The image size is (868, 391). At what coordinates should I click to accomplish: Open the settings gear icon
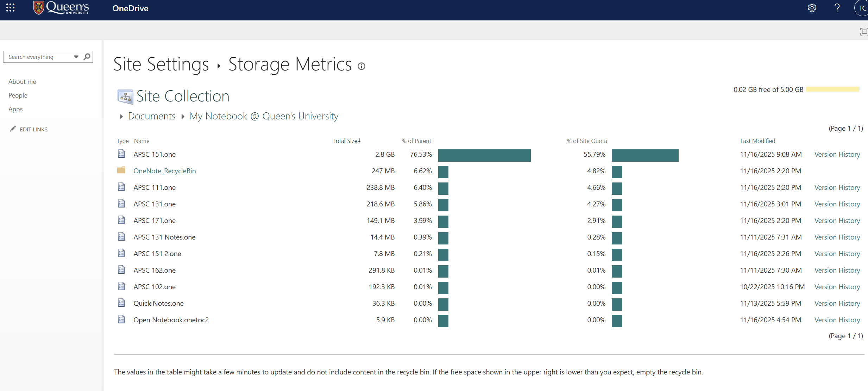click(x=812, y=8)
